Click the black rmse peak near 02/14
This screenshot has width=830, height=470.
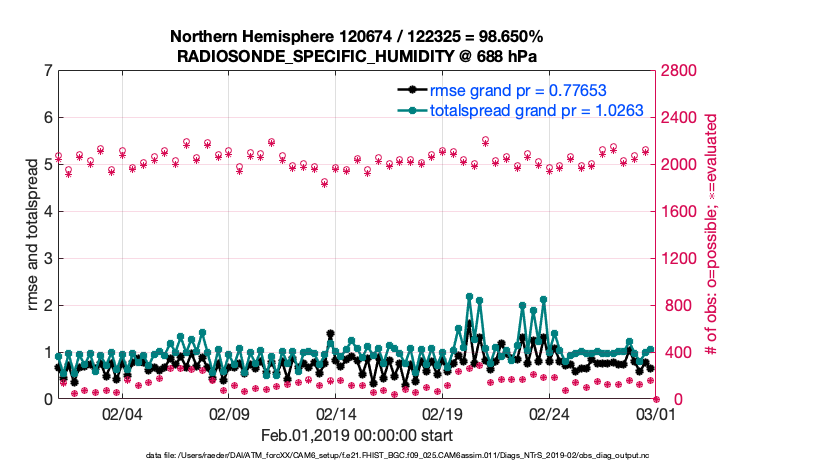pos(330,334)
